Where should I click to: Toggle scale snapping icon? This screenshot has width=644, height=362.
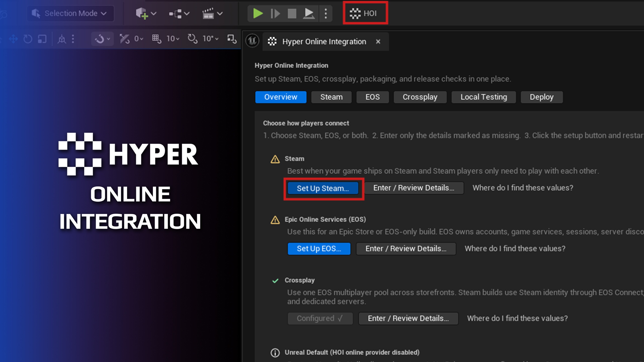[232, 39]
